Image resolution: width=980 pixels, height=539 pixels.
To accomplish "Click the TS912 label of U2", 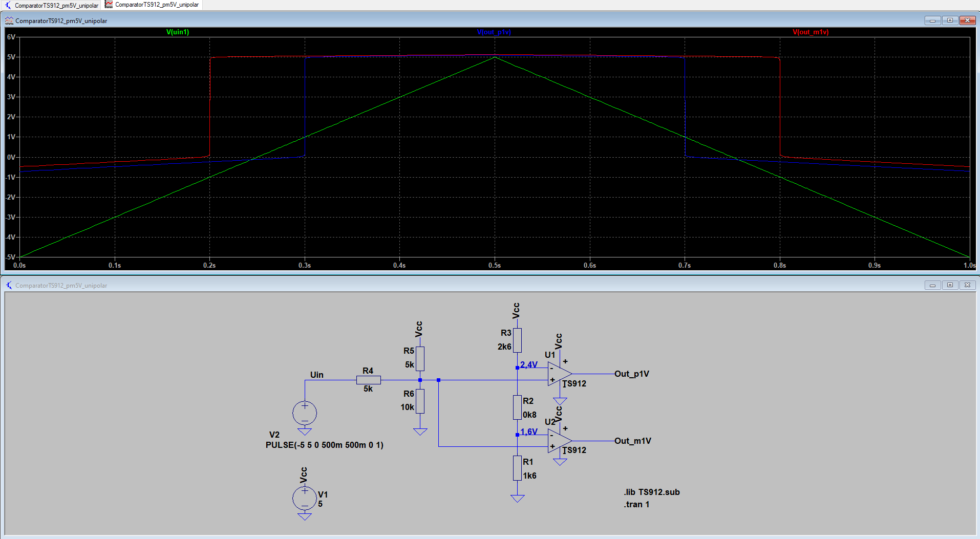I will (574, 450).
